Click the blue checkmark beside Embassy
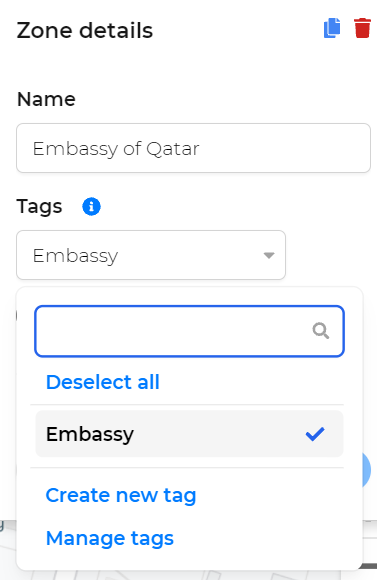The image size is (377, 580). tap(315, 434)
